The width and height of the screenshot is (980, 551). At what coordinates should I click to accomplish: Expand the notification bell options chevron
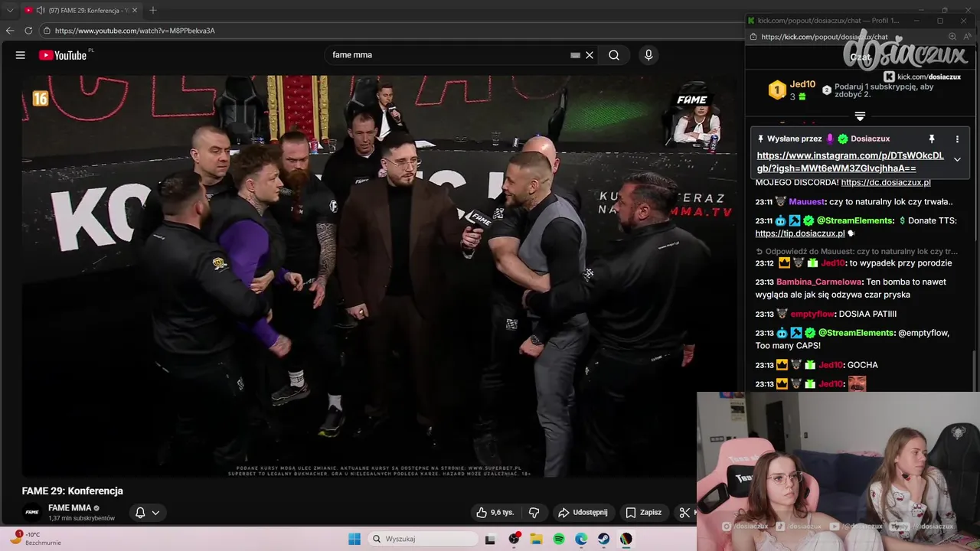coord(155,513)
